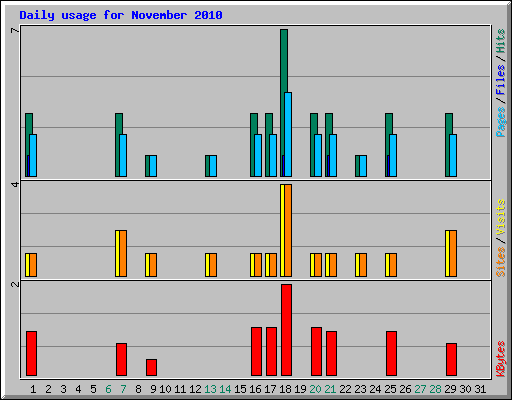Click the "Visits" legend label
The height and width of the screenshot is (400, 512).
pos(500,218)
